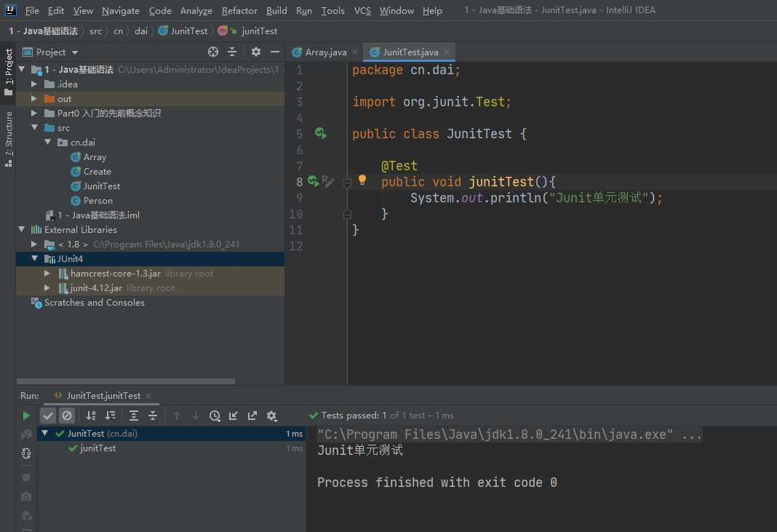The width and height of the screenshot is (777, 532).
Task: Expand all test results
Action: (134, 416)
